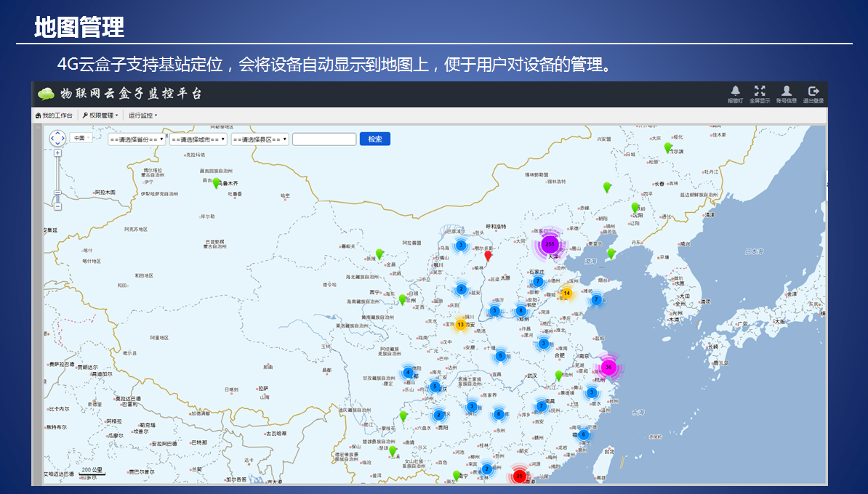Click the circular map pan control
Image resolution: width=868 pixels, height=494 pixels.
pos(57,138)
